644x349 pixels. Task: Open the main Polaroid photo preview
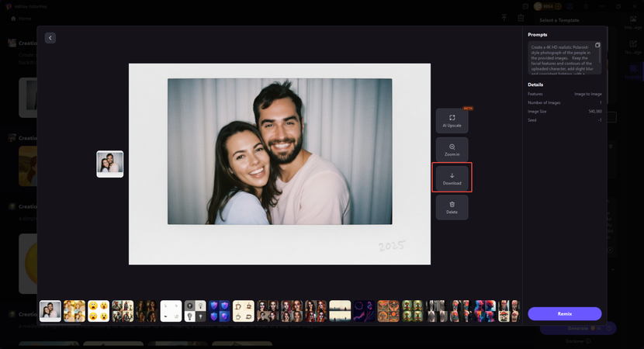(x=279, y=164)
